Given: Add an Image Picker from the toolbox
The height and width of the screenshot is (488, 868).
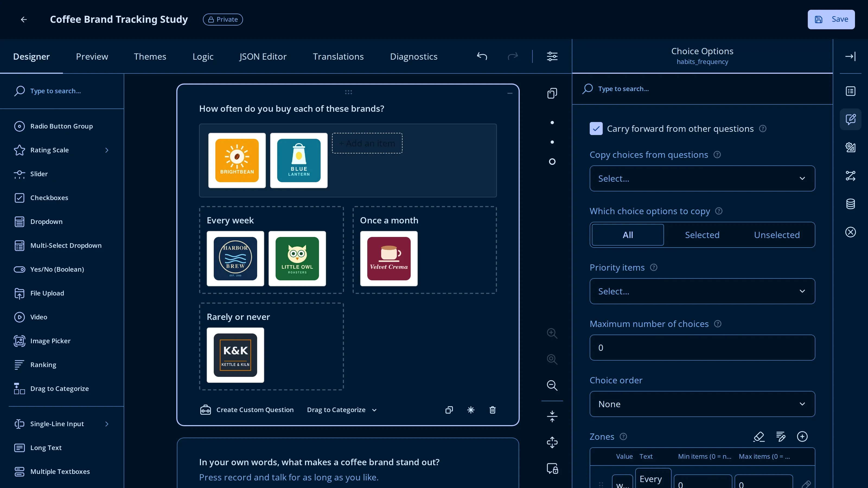Looking at the screenshot, I should [50, 341].
